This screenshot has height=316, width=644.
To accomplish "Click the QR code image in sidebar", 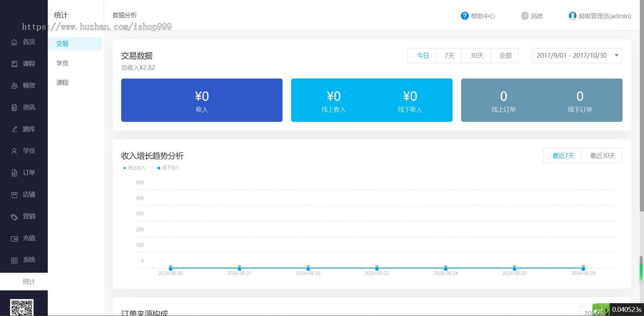I will 22,307.
